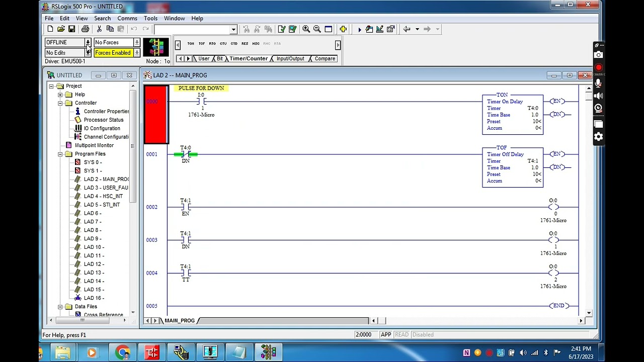Insert a CTU count up instruction
Viewport: 644px width, 362px height.
(x=223, y=44)
